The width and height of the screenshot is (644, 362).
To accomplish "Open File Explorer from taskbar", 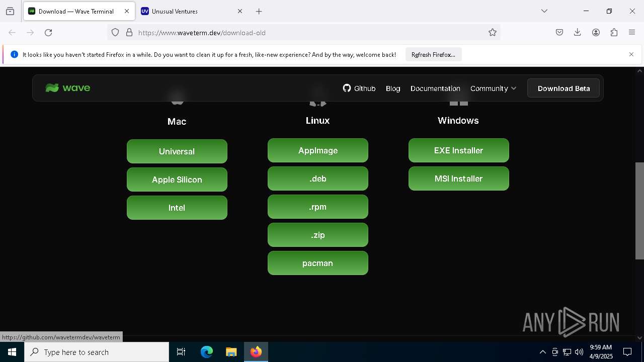I will pos(231,352).
